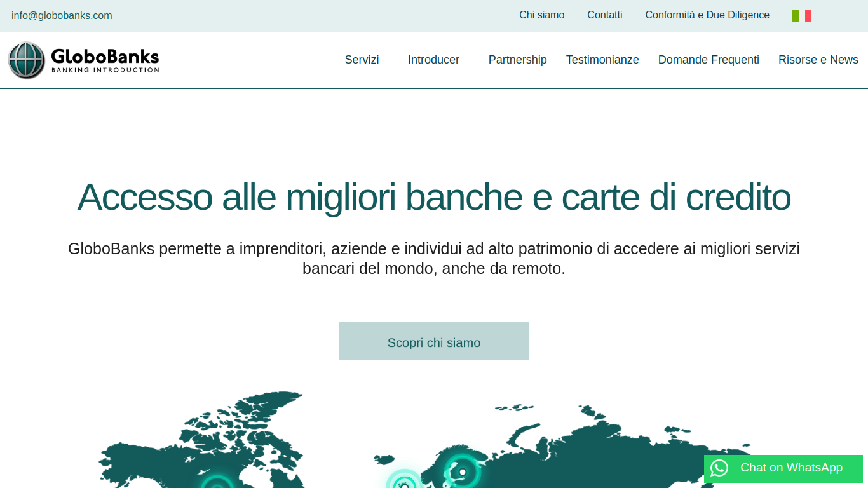Switch language via the Italian flag
Screen dimensions: 868x488
[x=802, y=16]
